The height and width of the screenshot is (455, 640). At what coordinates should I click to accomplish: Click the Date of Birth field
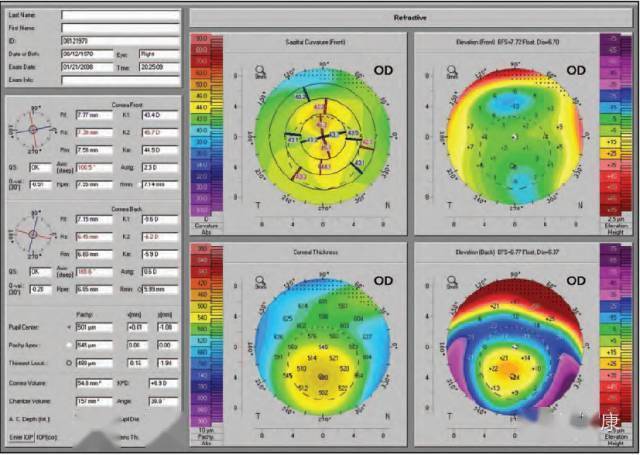[84, 52]
